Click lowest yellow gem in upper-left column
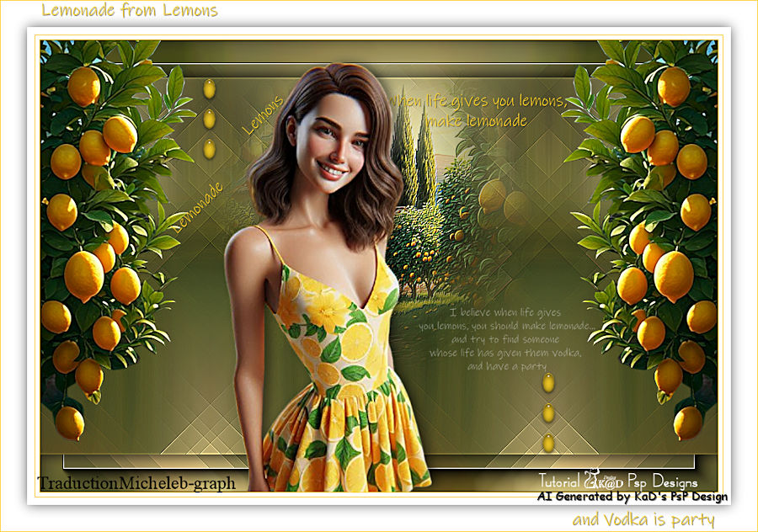The height and width of the screenshot is (532, 758). 209,150
